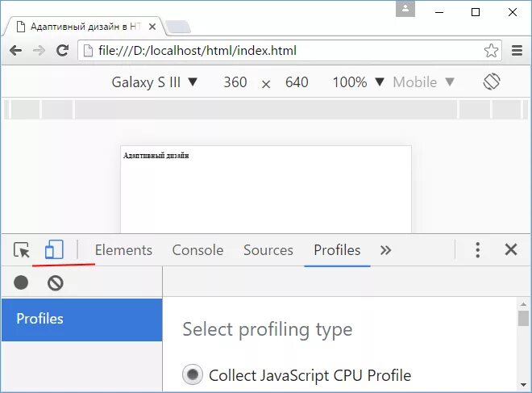Toggle the device toolbar icon

54,249
